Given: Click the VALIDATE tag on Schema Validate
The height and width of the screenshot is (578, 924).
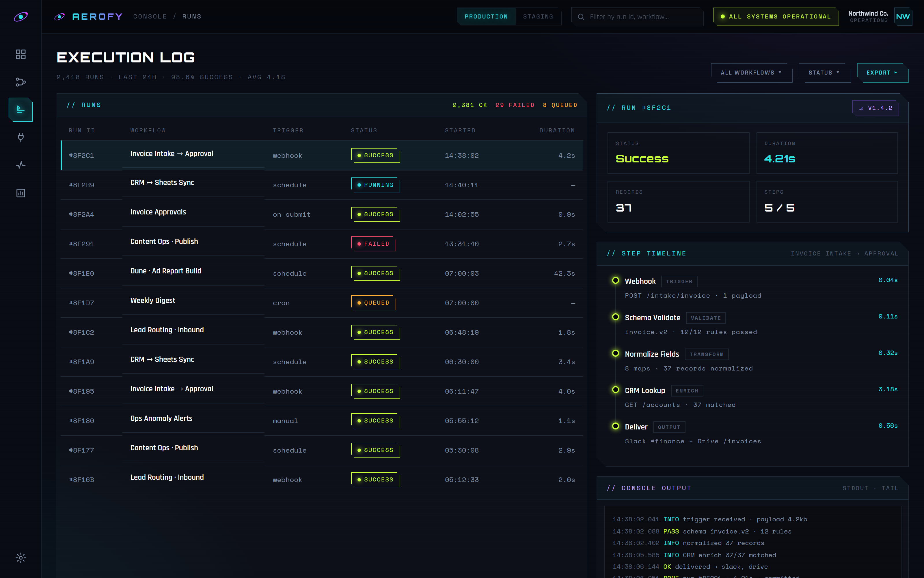Looking at the screenshot, I should [706, 318].
